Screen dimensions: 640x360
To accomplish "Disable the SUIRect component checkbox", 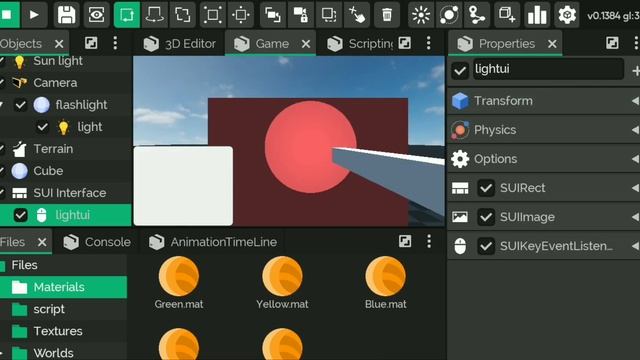I will pos(486,188).
